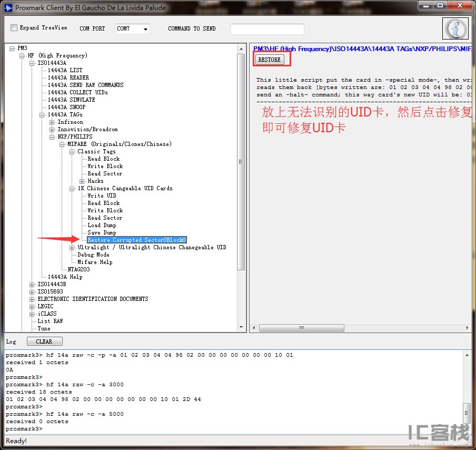
Task: Click tree view vertical scrollbar thumb
Action: point(241,162)
